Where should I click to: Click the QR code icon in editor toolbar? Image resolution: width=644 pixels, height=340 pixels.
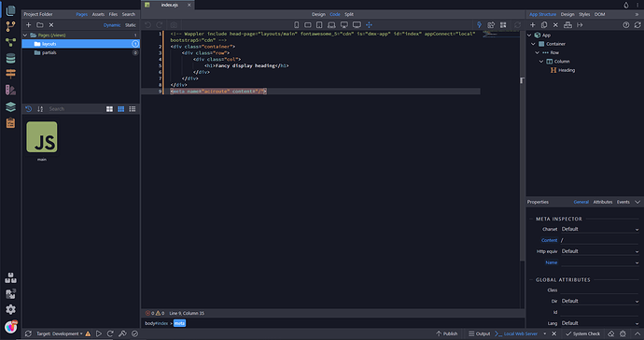pyautogui.click(x=503, y=25)
